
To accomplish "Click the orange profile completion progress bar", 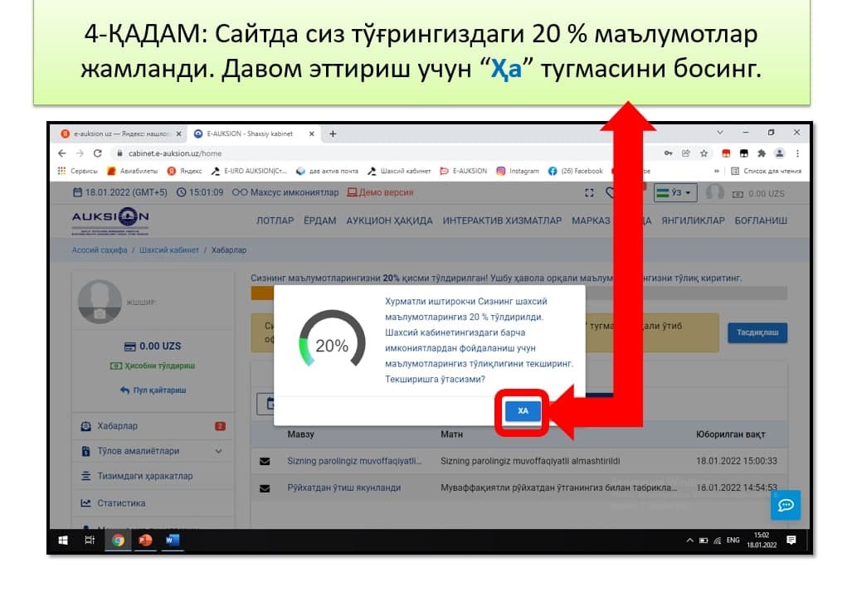I will point(262,293).
